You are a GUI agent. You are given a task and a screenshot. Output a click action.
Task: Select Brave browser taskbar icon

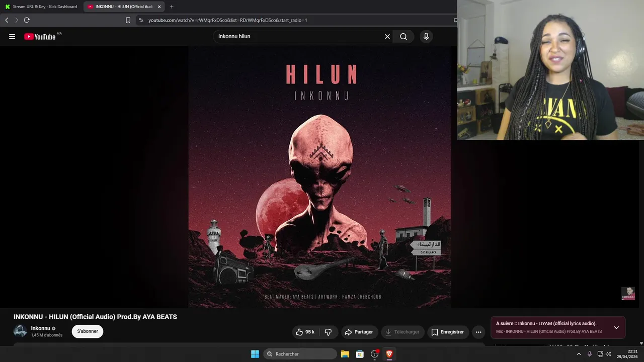point(389,354)
